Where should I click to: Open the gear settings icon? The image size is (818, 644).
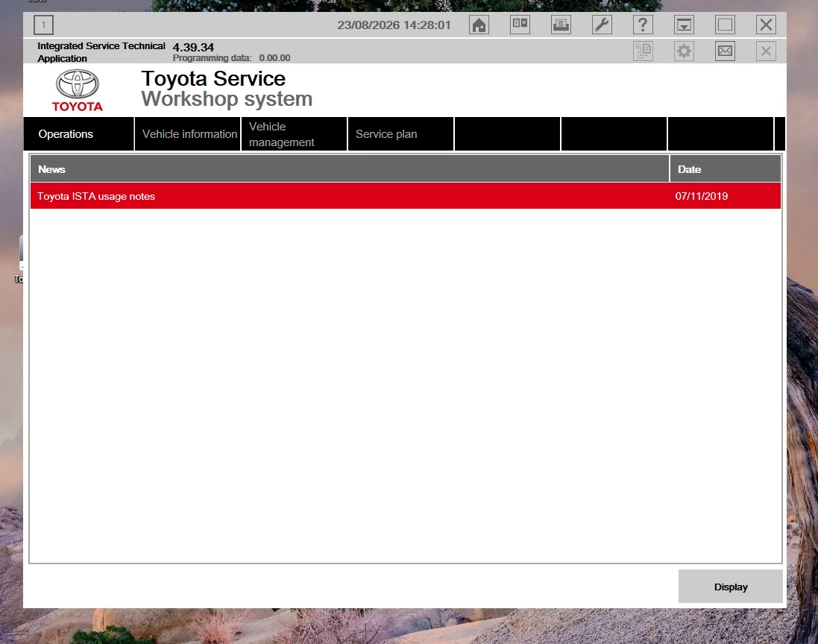pos(684,51)
